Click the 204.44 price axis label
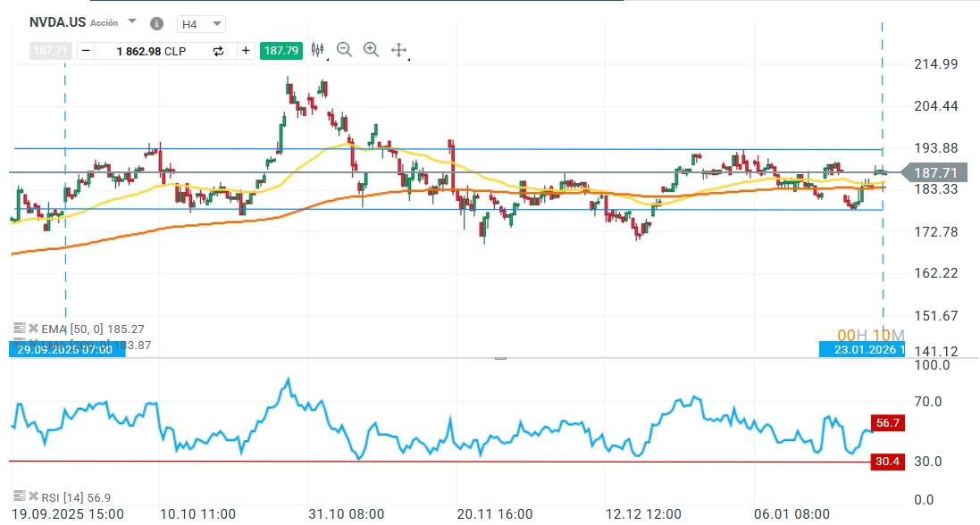Viewport: 980px width, 525px height. click(x=935, y=106)
